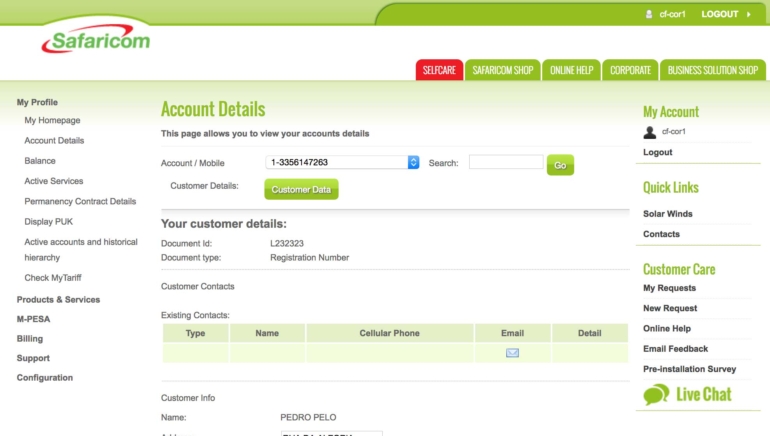Click the Safaricom logo
770x436 pixels.
[x=96, y=41]
